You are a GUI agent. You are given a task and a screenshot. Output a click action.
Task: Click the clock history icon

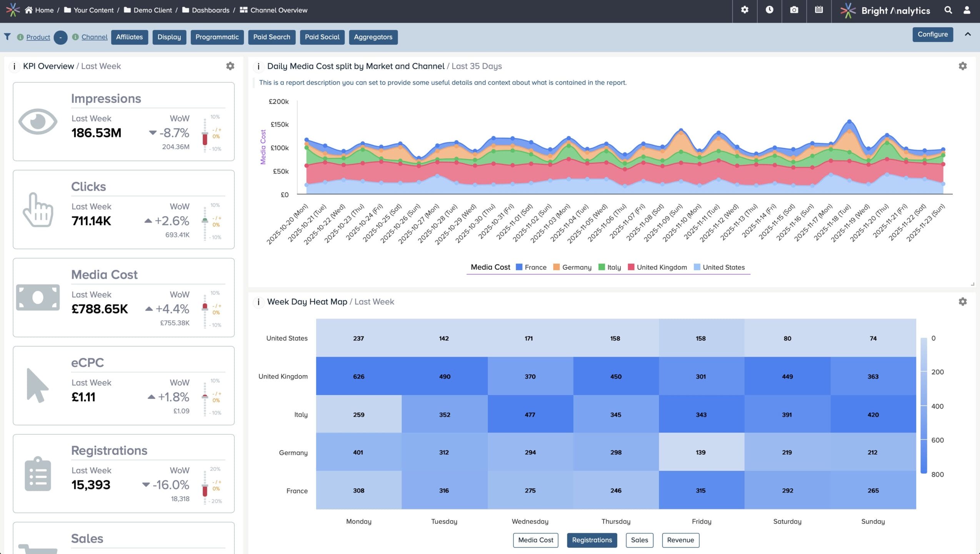pos(769,10)
